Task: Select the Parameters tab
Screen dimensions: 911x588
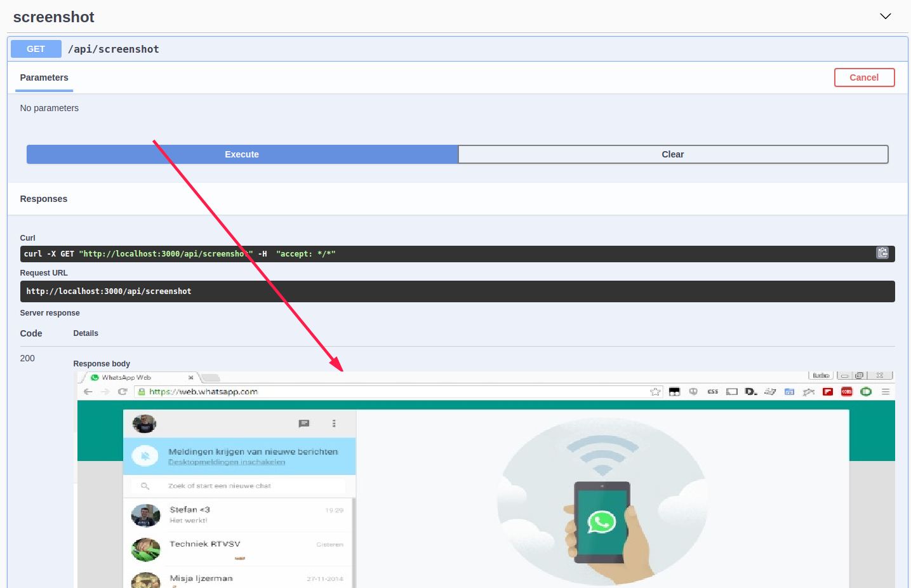Action: point(44,77)
